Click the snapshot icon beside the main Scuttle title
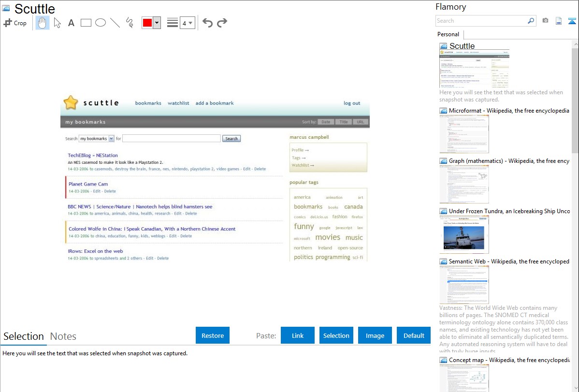This screenshot has width=579, height=392. click(x=6, y=9)
